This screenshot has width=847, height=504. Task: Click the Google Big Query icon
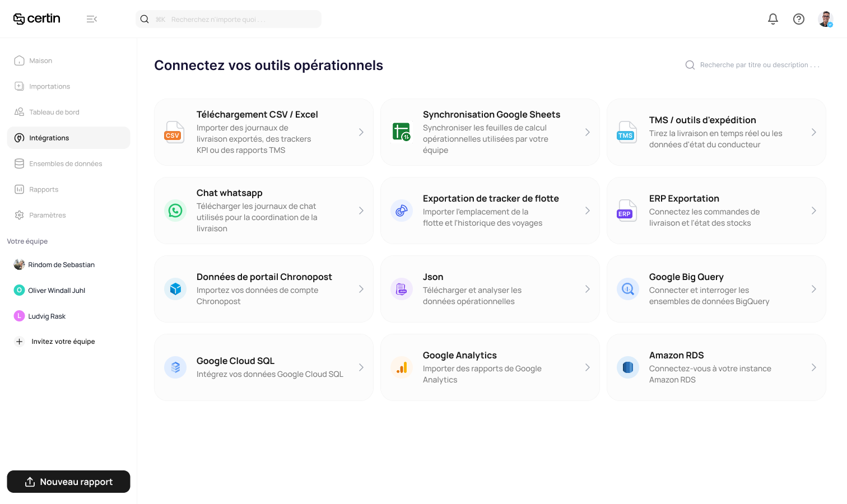pos(628,289)
